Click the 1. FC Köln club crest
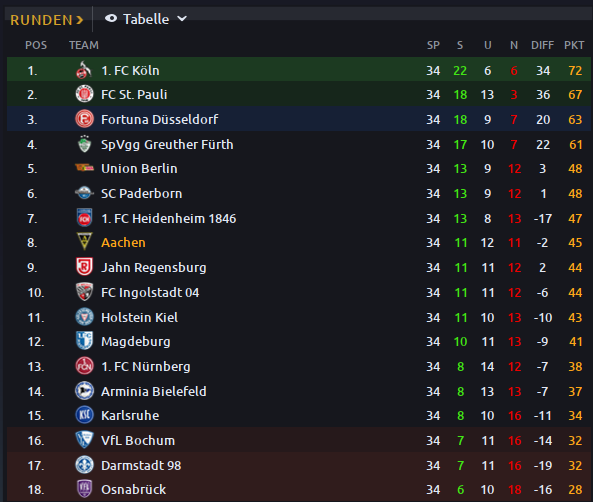Screen dimensions: 593x502 click(84, 70)
